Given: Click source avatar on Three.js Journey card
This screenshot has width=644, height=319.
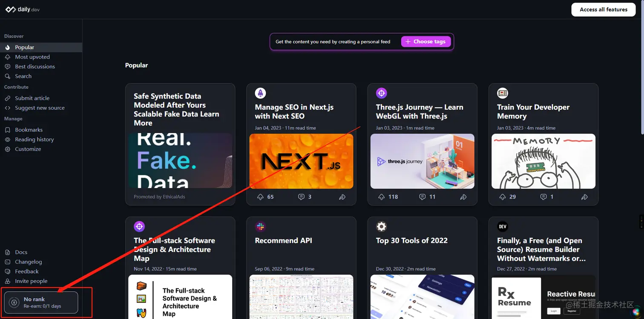Looking at the screenshot, I should click(381, 93).
